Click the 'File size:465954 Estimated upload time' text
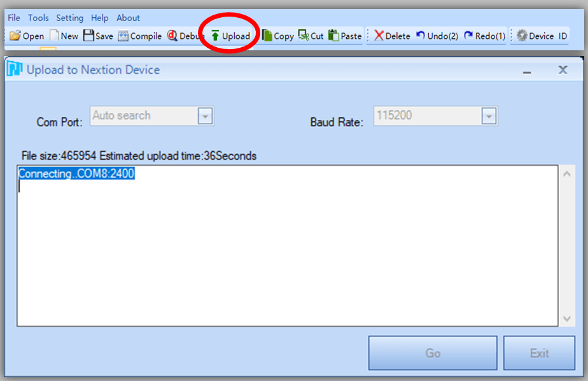 (x=139, y=156)
